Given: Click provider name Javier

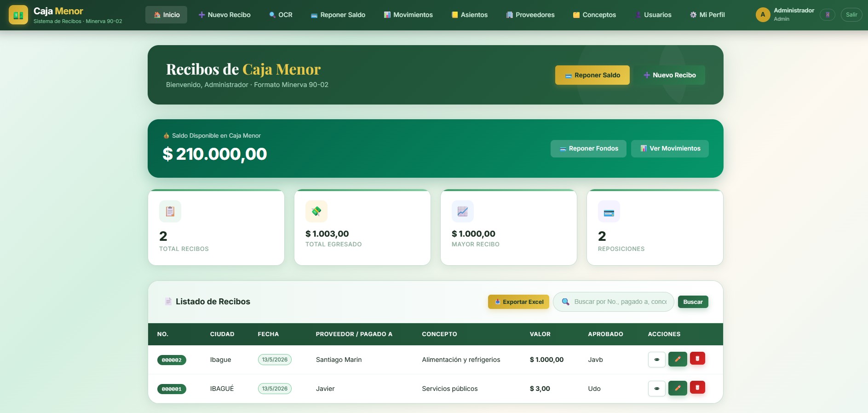Looking at the screenshot, I should click(x=325, y=389).
